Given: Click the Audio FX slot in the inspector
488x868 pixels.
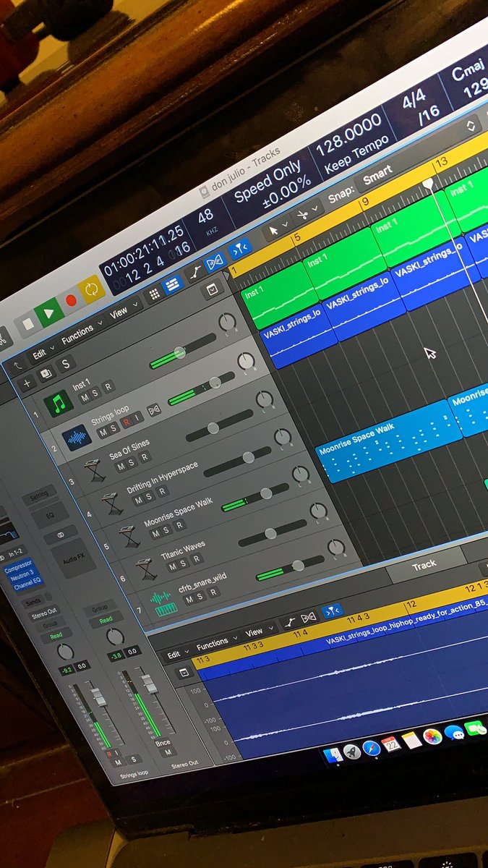Looking at the screenshot, I should (73, 558).
